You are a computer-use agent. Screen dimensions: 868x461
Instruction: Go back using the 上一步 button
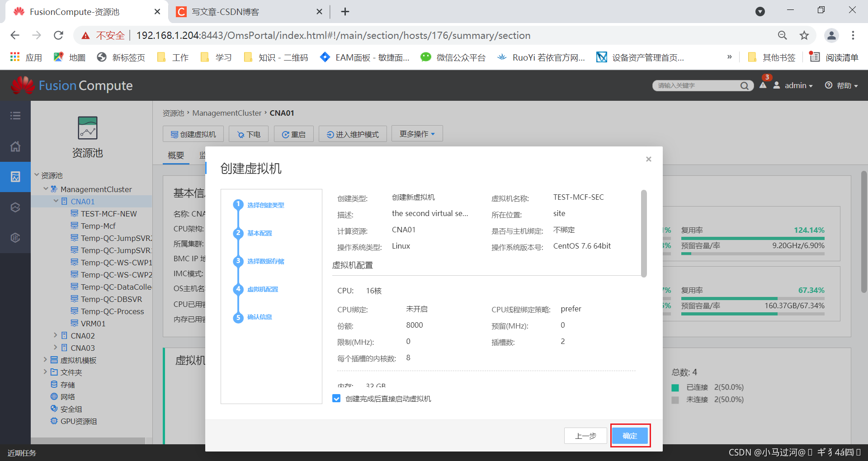(585, 436)
